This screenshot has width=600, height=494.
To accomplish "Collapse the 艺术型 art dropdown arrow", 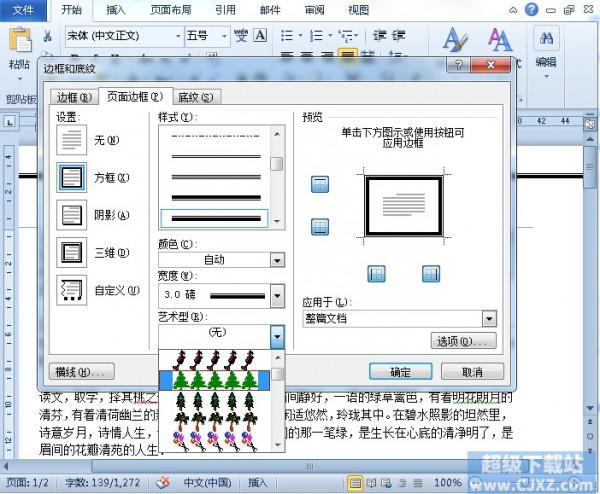I will 277,337.
